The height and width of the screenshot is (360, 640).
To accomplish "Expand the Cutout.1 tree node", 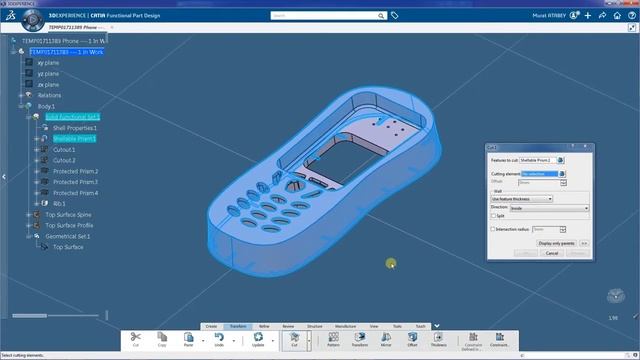I will click(x=36, y=149).
